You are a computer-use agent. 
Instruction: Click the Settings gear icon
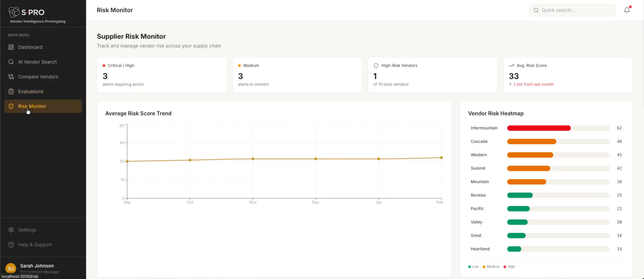[x=11, y=230]
